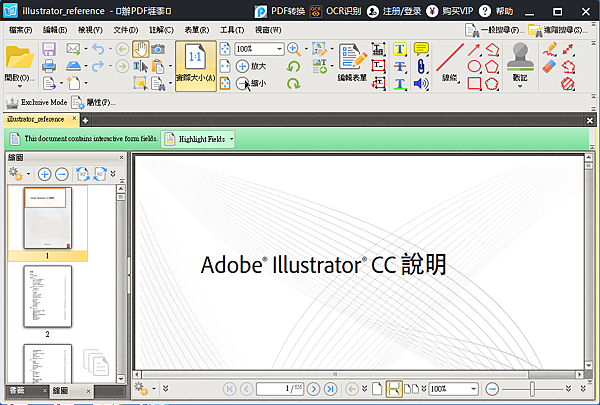Go to last page button
The image size is (600, 405).
(x=330, y=389)
